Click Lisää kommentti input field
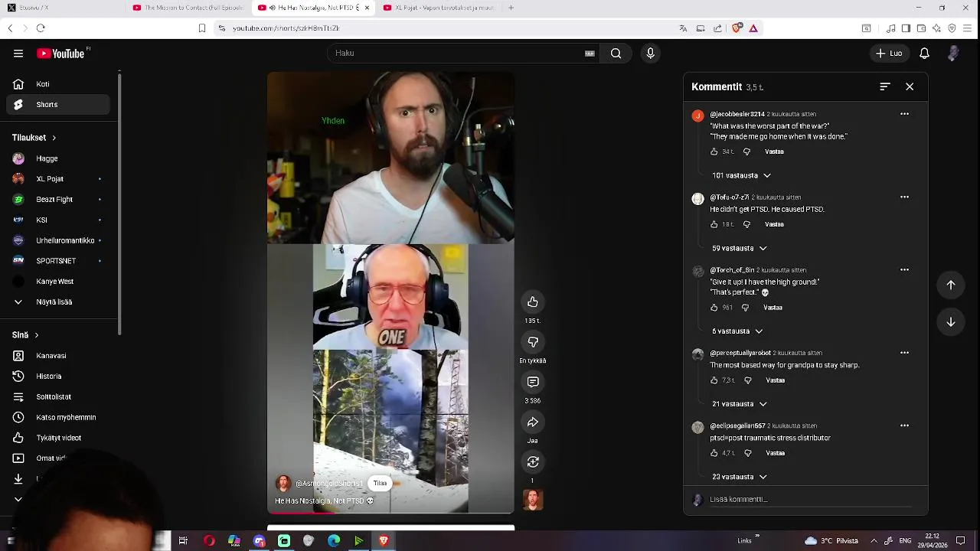This screenshot has width=980, height=551. (810, 500)
